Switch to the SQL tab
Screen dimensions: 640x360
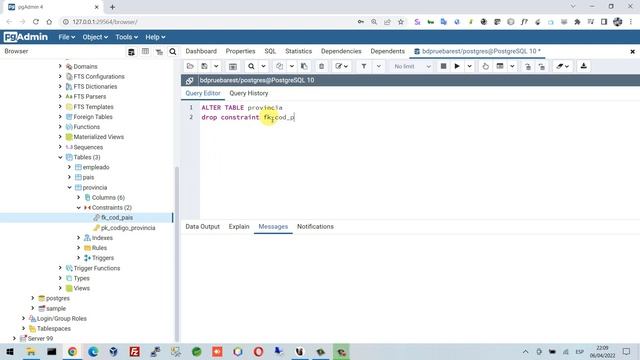tap(270, 51)
